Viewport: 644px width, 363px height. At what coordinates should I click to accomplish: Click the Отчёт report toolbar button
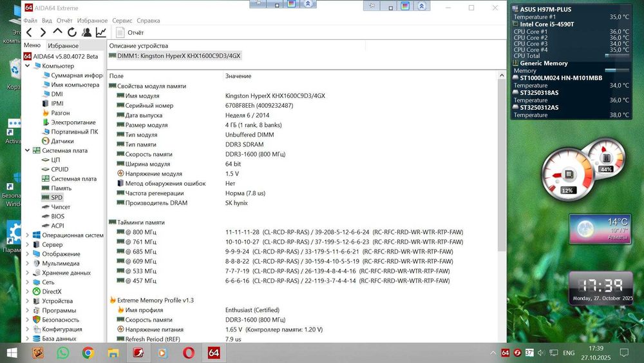pyautogui.click(x=130, y=32)
